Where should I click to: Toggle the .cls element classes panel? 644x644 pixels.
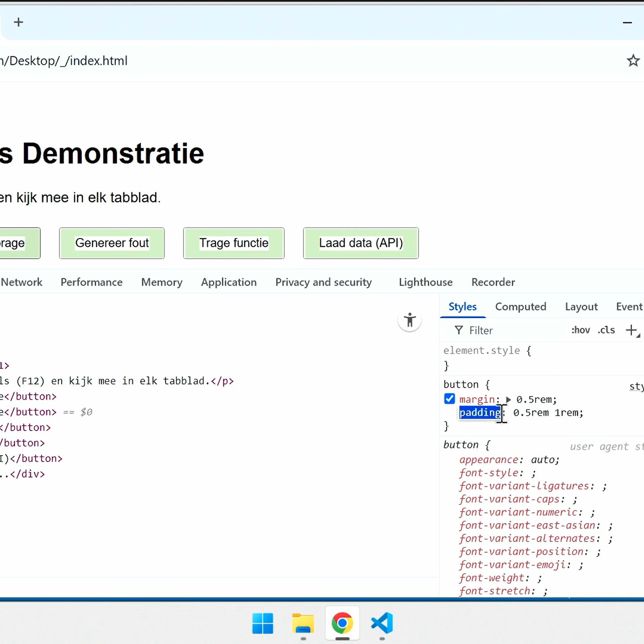coord(606,330)
